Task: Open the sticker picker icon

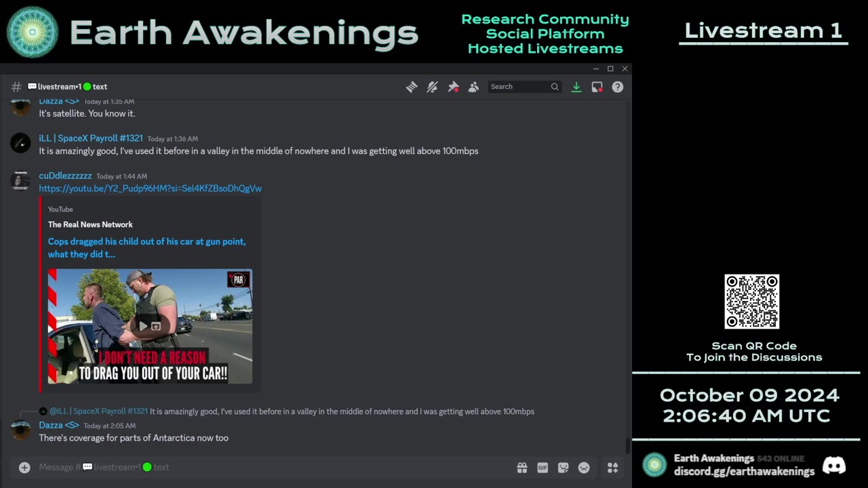Action: coord(563,468)
